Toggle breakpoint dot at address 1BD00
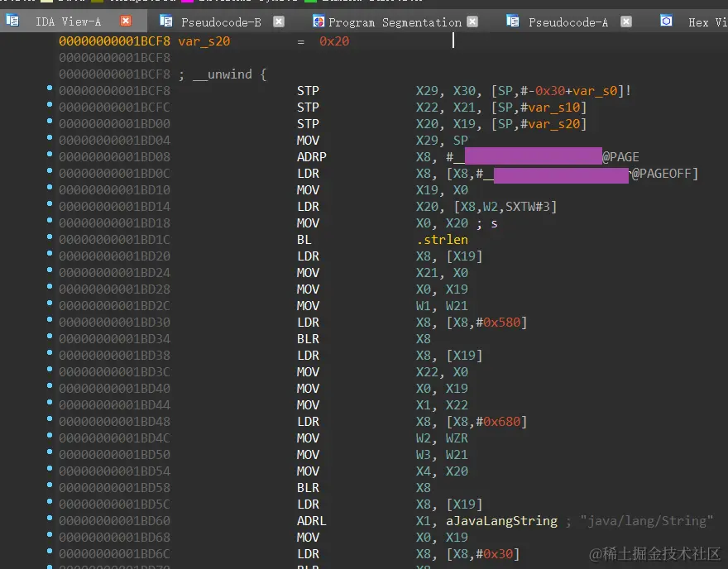 [x=50, y=121]
